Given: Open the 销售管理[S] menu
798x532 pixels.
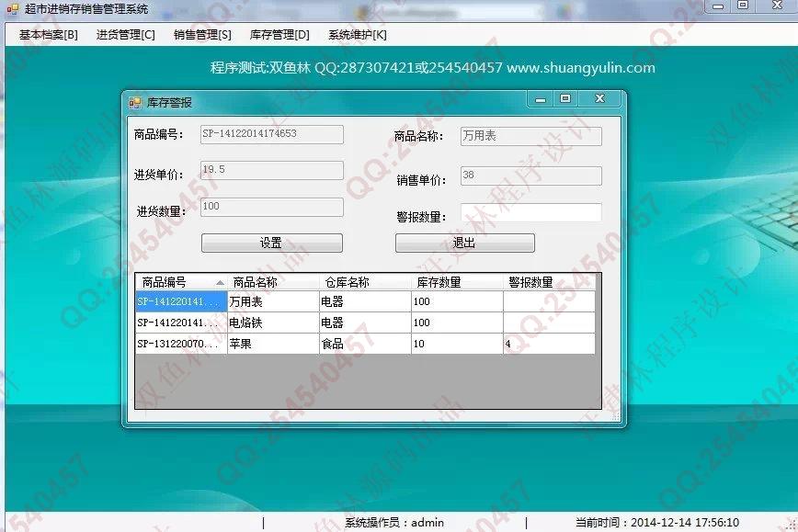Looking at the screenshot, I should coord(202,35).
